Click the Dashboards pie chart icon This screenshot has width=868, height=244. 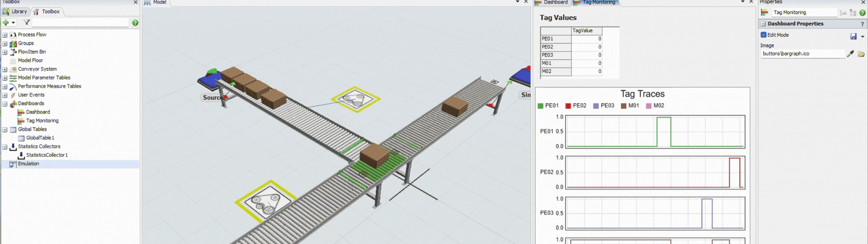point(13,104)
